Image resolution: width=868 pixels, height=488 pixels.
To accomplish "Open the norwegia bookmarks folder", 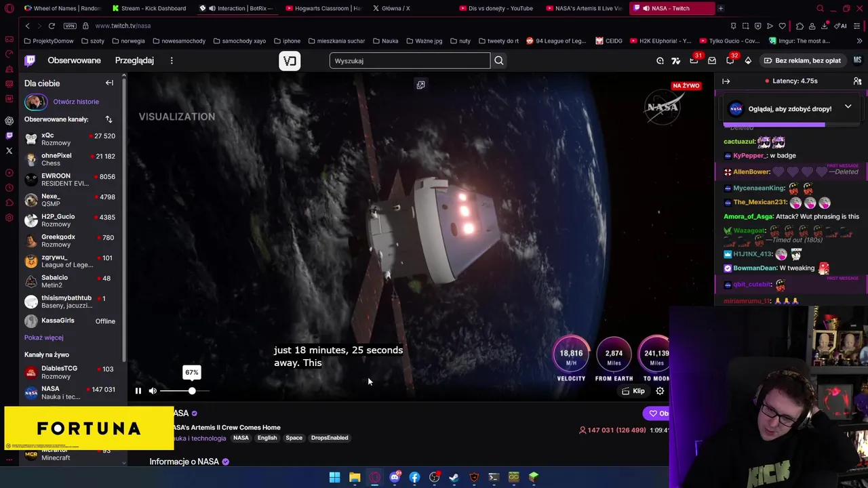I will (129, 41).
